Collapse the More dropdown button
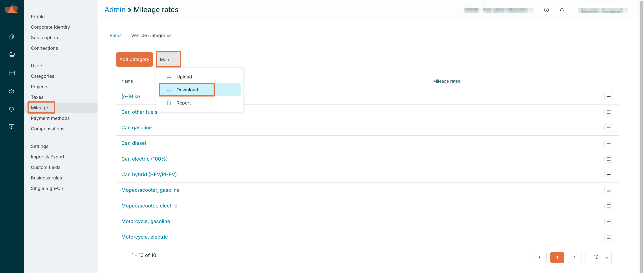 pos(168,60)
